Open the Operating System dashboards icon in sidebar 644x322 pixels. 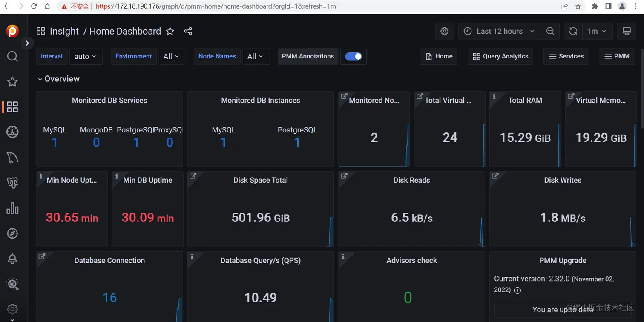[13, 132]
